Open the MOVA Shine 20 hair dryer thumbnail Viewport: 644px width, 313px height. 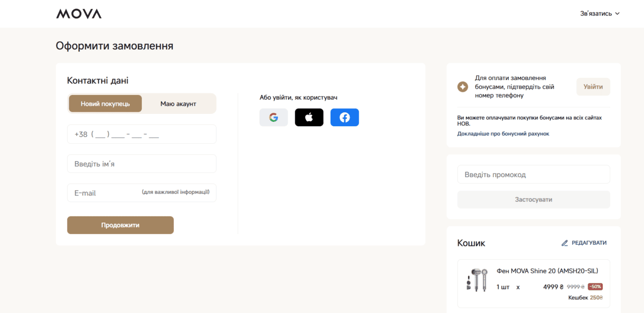477,280
